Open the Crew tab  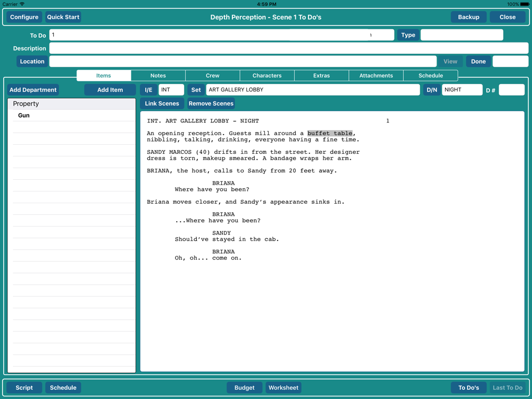[213, 76]
